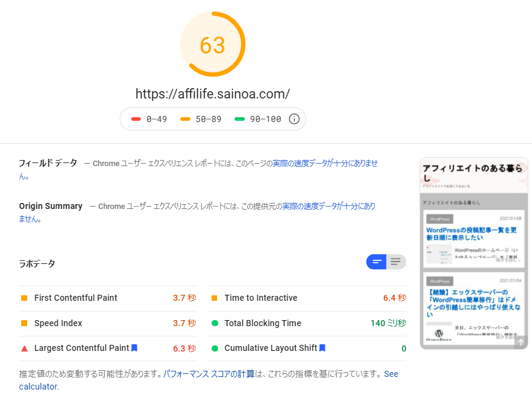Click the Largest Contentful Paint value 6.3 秒
The image size is (532, 398).
(x=184, y=348)
